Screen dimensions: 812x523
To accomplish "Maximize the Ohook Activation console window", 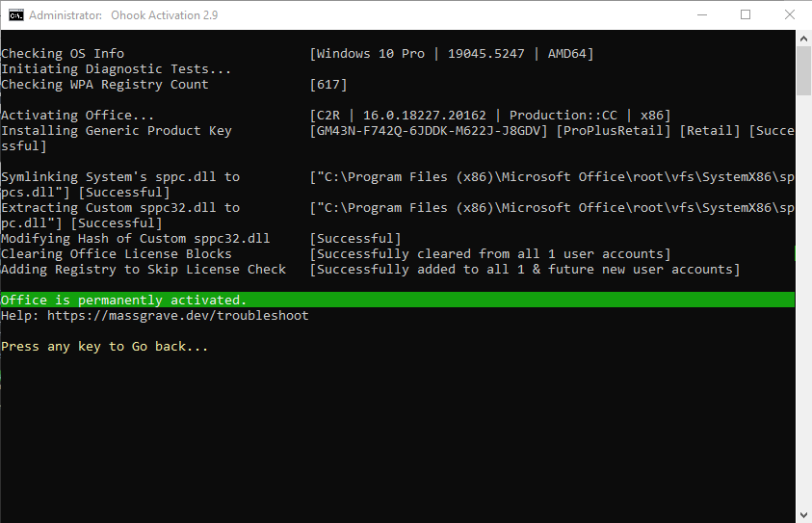I will 746,15.
